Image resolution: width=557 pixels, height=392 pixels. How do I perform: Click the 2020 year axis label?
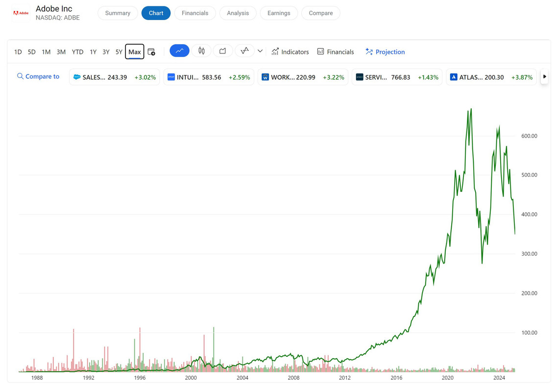click(448, 378)
